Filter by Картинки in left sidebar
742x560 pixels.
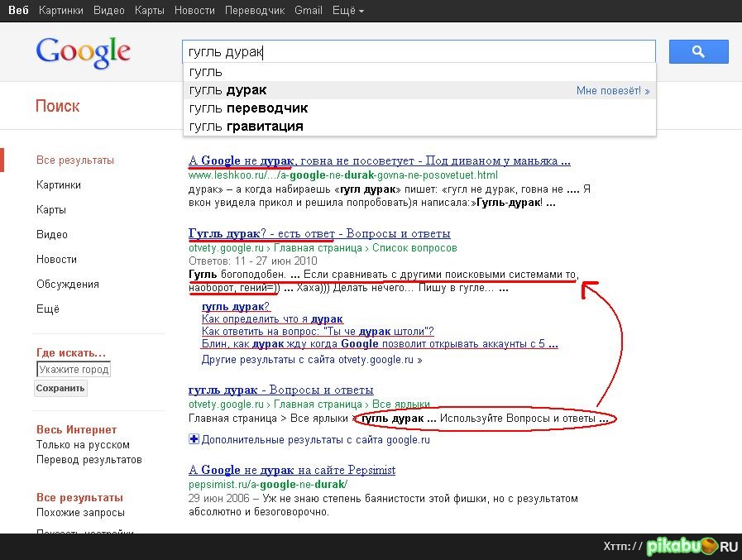coord(59,185)
